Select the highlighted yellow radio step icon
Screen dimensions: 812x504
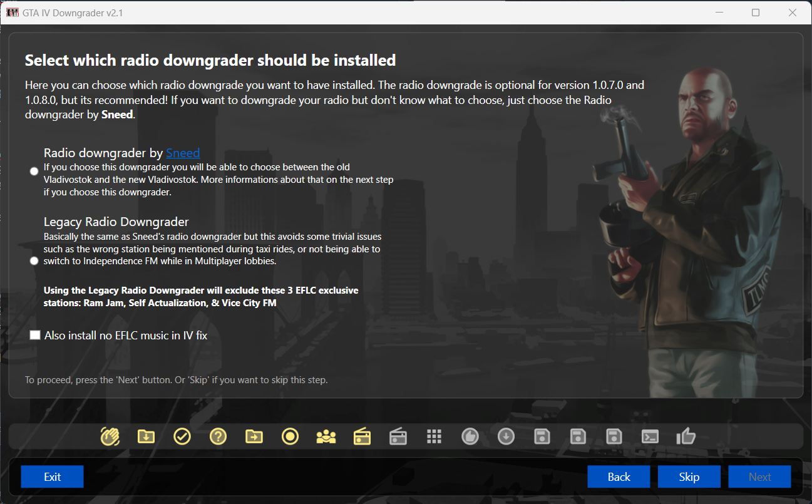pyautogui.click(x=362, y=436)
